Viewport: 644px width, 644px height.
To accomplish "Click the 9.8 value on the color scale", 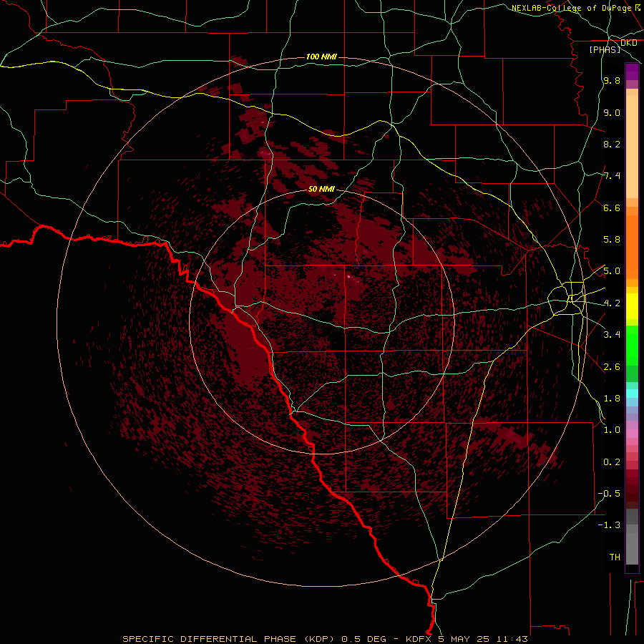I will tap(612, 81).
